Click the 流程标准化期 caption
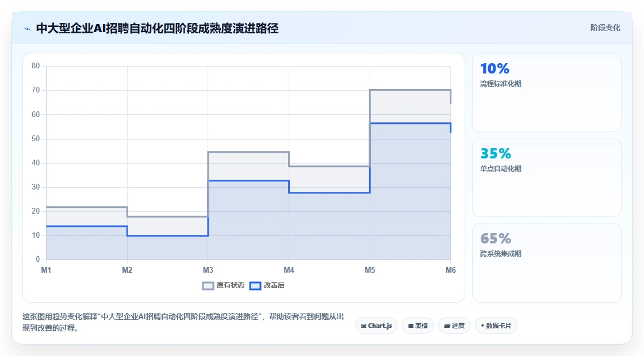Screen dimensions: 644x356 [x=501, y=84]
